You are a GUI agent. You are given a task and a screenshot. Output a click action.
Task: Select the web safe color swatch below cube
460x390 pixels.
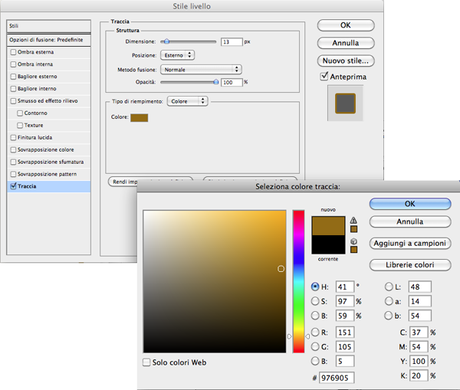coord(354,249)
